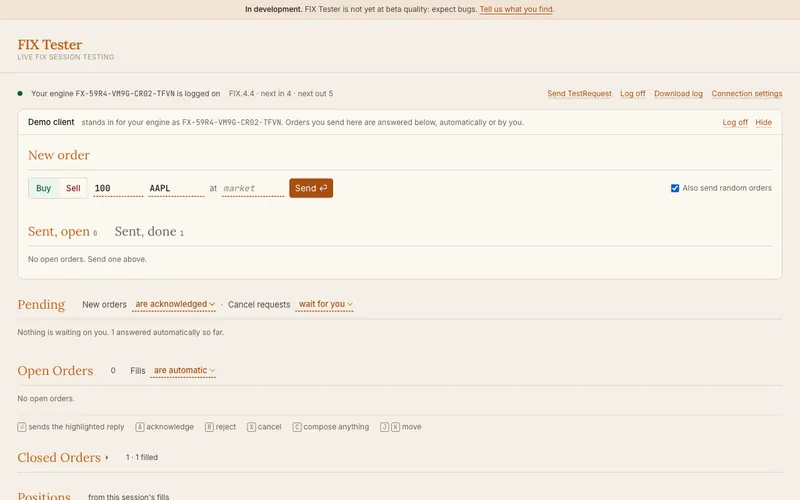
Task: Open the Cancel requests 'wait for you' dropdown
Action: point(325,304)
